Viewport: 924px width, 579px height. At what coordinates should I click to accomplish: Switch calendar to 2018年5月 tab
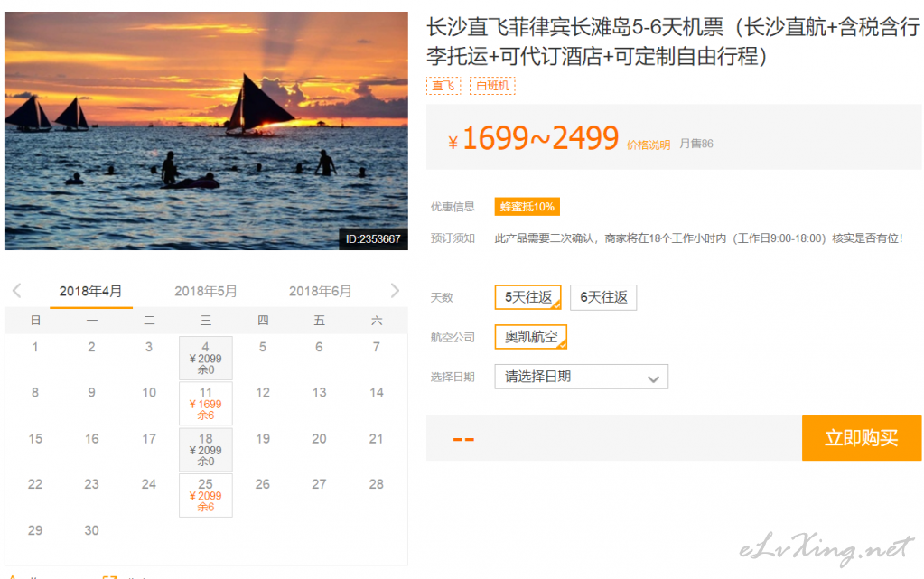[x=206, y=291]
